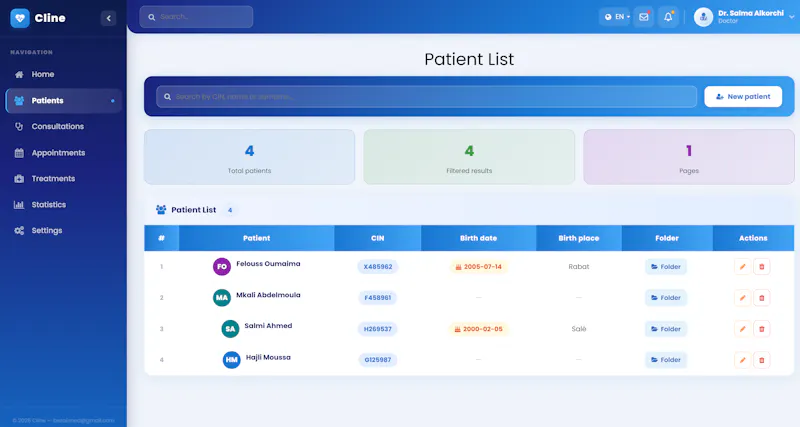Open Folder for Mkali Abdelmoula
This screenshot has height=427, width=800.
(666, 298)
